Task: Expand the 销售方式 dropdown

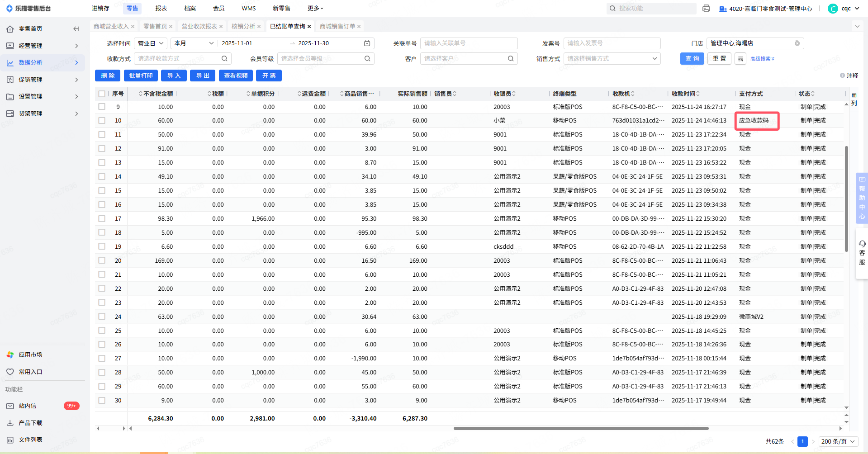Action: [612, 59]
